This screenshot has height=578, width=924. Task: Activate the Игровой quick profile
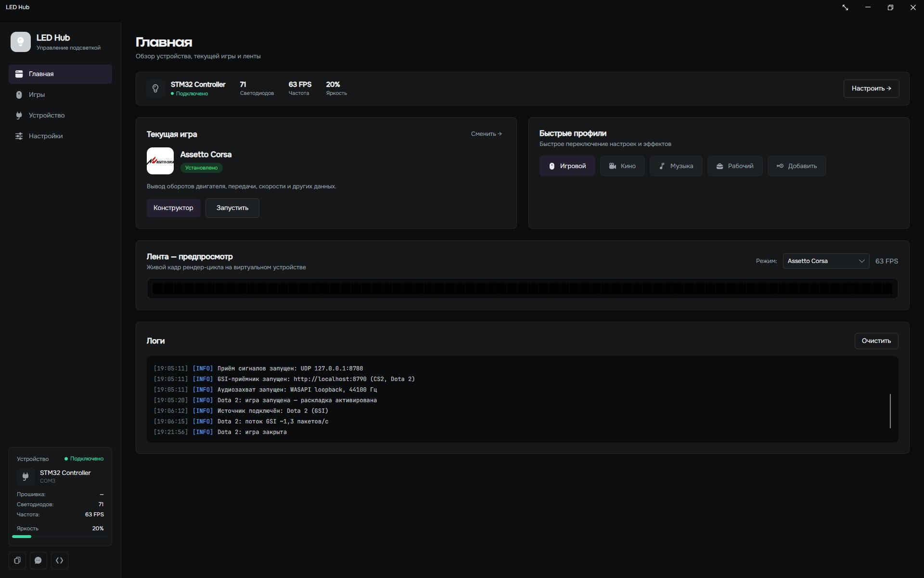[x=567, y=166]
